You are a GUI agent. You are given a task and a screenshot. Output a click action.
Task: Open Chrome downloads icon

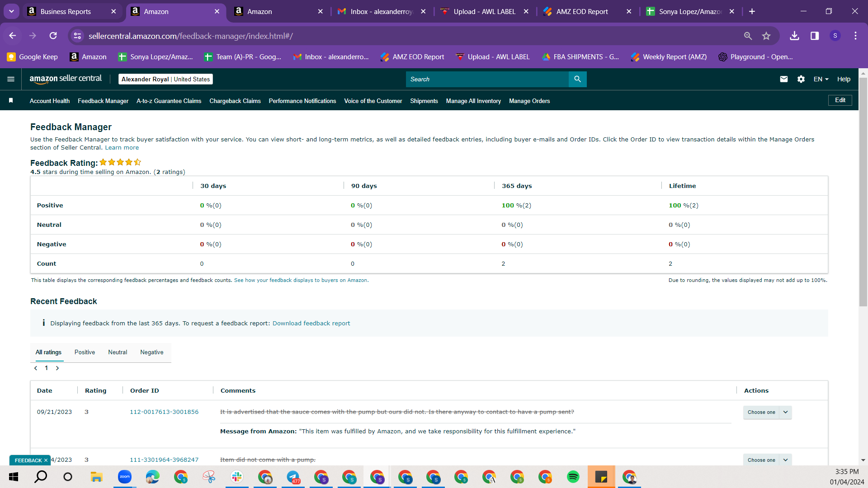click(x=794, y=36)
